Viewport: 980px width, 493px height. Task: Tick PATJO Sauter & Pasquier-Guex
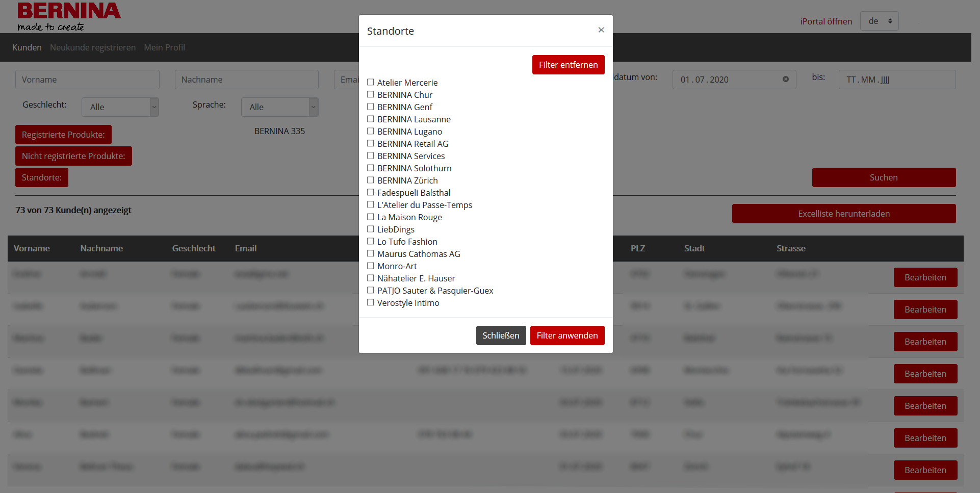pyautogui.click(x=371, y=290)
